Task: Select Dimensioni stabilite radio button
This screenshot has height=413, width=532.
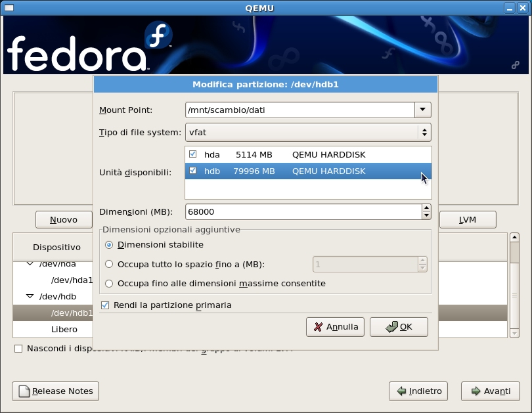Action: [109, 245]
